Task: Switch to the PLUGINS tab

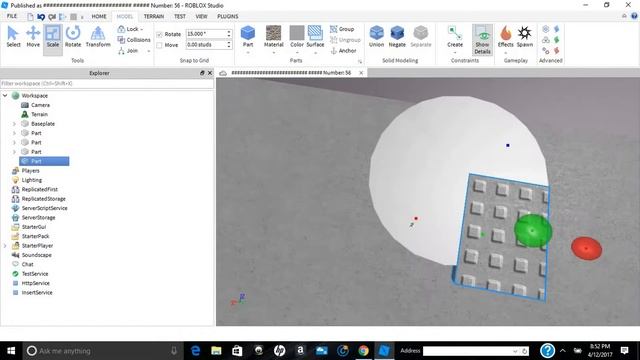Action: (228, 16)
